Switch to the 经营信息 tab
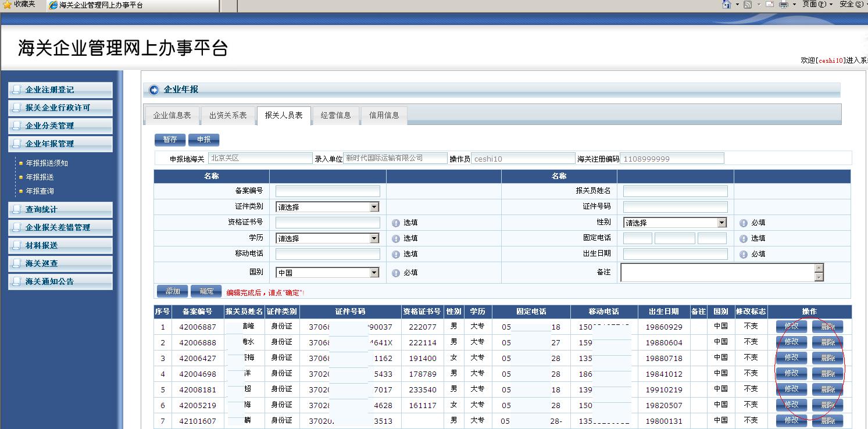The image size is (868, 429). [x=335, y=115]
